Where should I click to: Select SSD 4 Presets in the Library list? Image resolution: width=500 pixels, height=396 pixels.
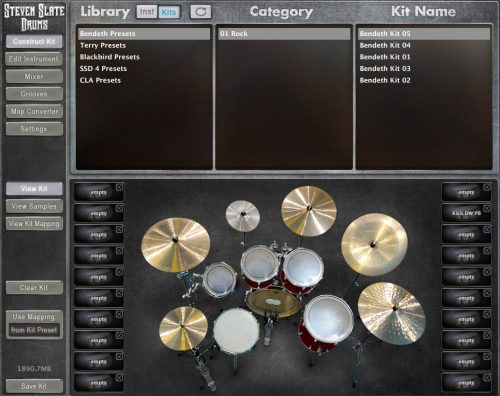click(x=144, y=69)
